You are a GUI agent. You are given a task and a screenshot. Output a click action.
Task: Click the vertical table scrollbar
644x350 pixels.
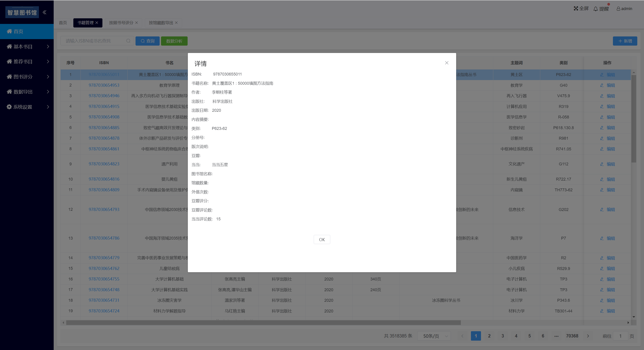coord(633,118)
